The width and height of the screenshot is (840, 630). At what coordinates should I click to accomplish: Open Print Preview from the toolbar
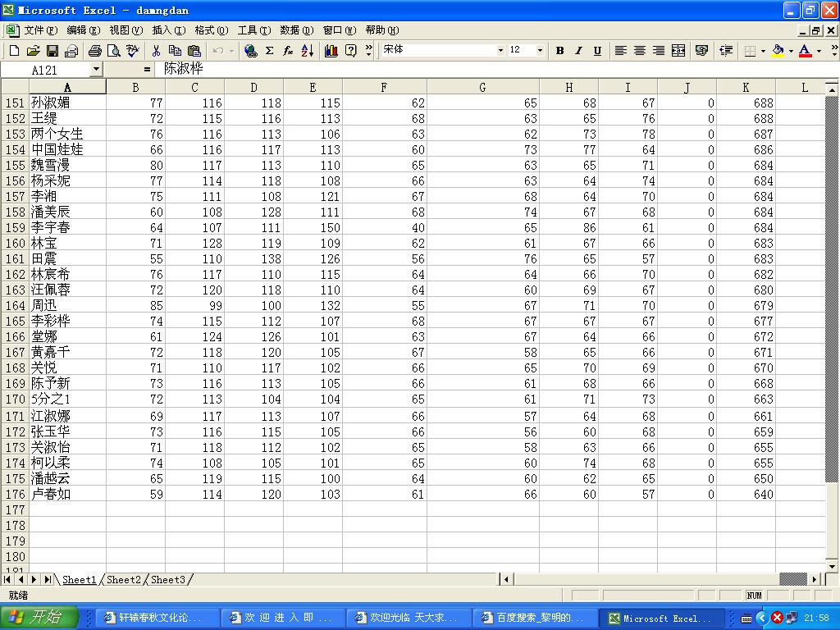(114, 51)
